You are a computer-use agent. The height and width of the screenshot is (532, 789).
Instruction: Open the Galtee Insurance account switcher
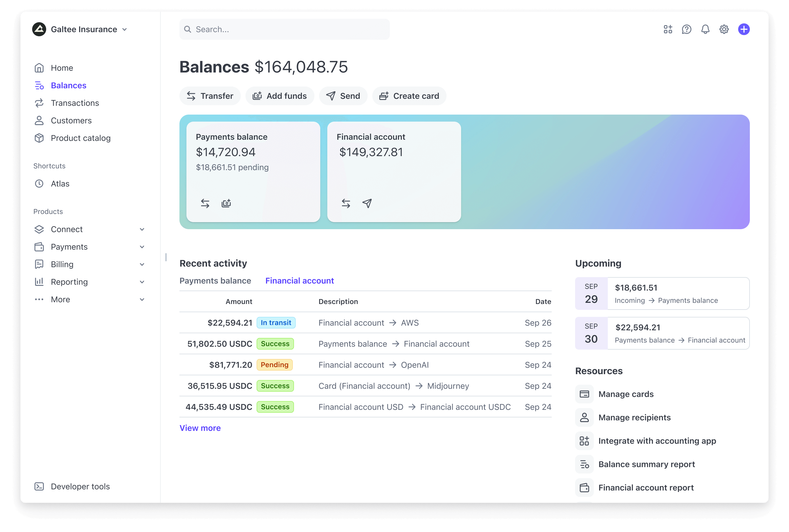(84, 29)
